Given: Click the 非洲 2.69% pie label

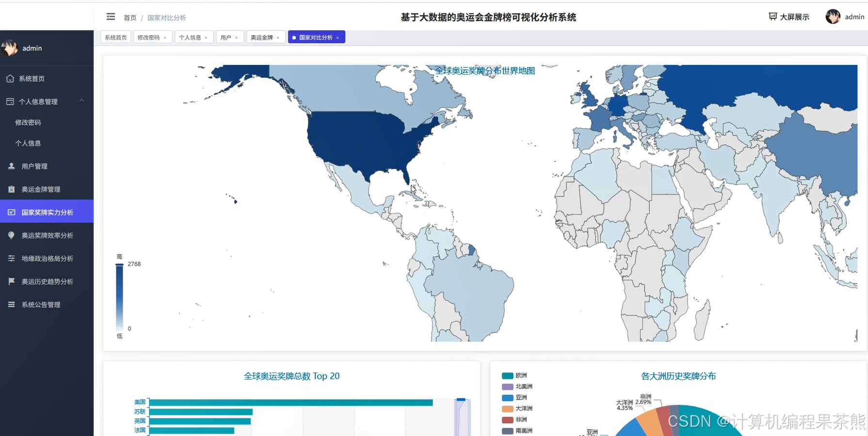Looking at the screenshot, I should (643, 399).
